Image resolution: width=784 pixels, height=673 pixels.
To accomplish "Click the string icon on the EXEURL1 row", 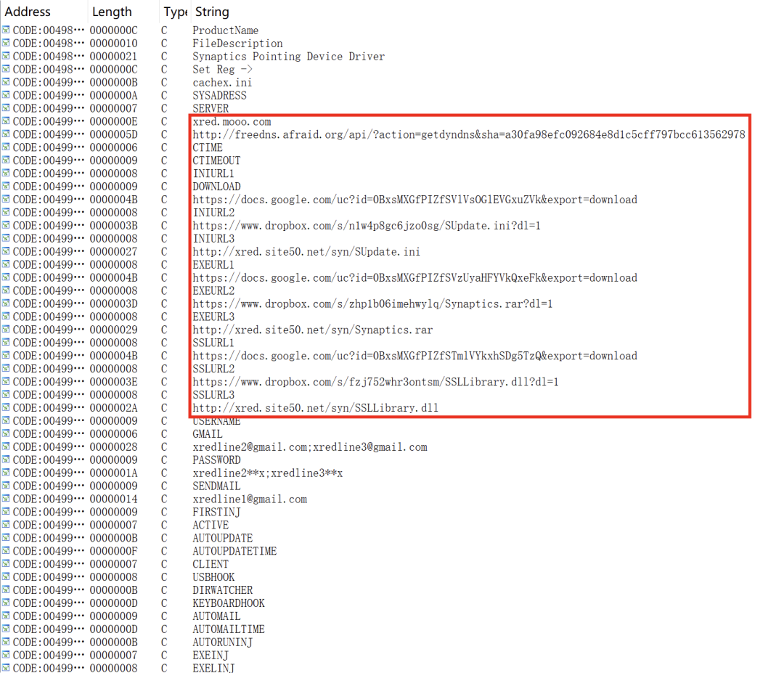I will tap(6, 264).
